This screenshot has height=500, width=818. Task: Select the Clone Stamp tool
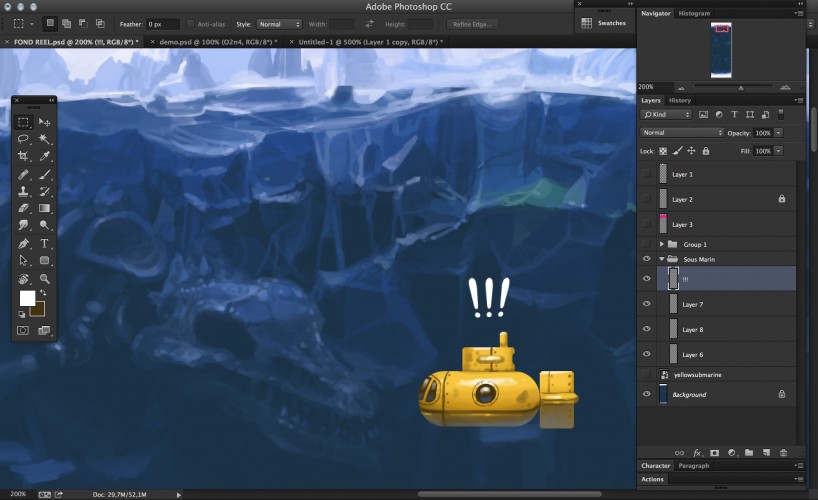pos(23,192)
